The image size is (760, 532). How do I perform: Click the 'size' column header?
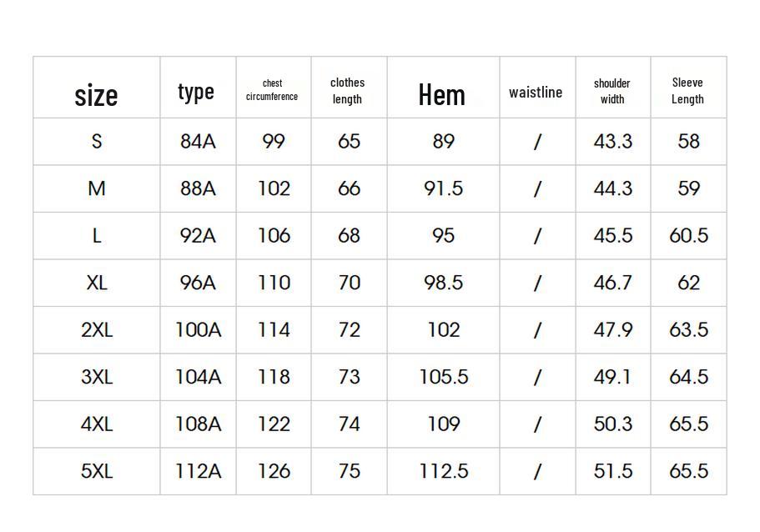(96, 95)
